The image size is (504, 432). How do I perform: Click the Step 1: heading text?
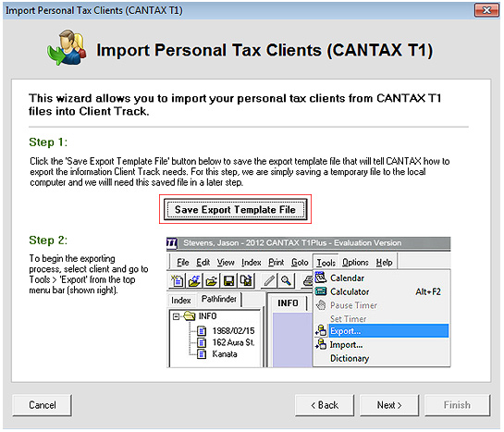(48, 142)
